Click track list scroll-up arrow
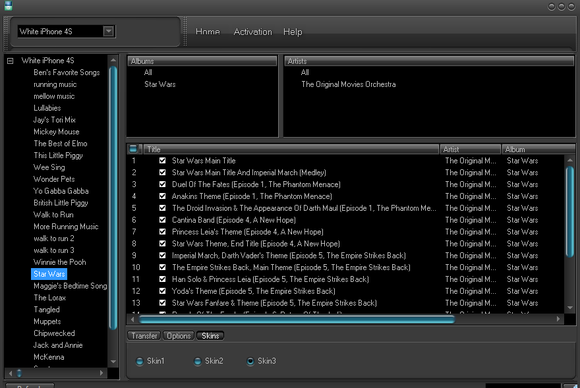This screenshot has width=580, height=388. coord(570,161)
